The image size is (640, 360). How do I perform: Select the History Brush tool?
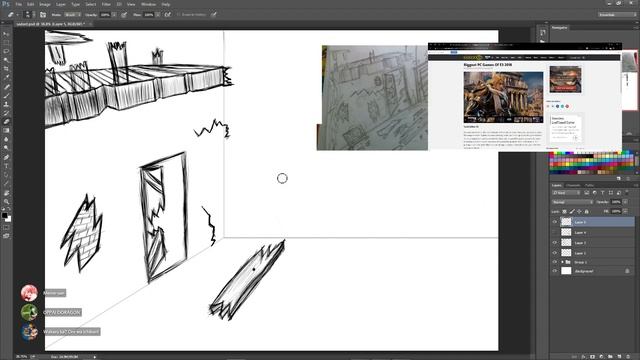point(6,113)
